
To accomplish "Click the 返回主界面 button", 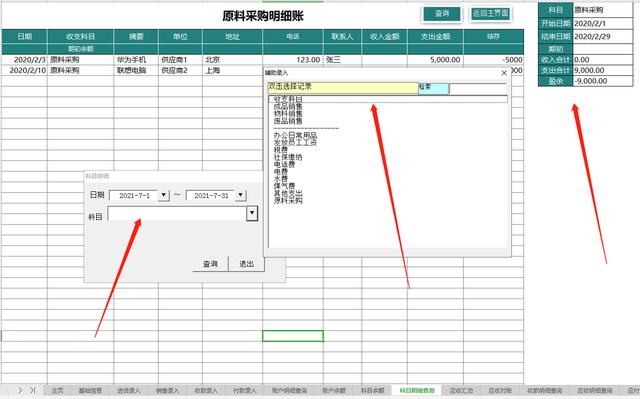I will (490, 14).
